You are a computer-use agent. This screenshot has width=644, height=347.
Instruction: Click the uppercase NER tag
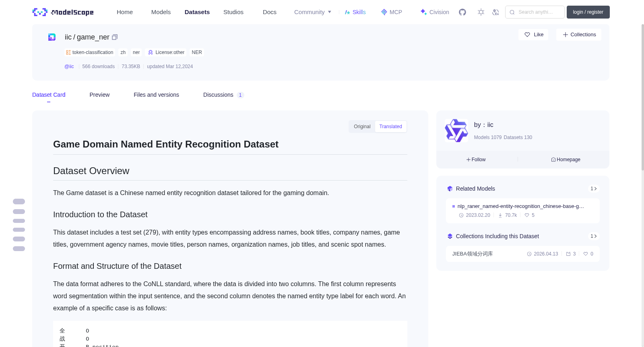pyautogui.click(x=197, y=52)
